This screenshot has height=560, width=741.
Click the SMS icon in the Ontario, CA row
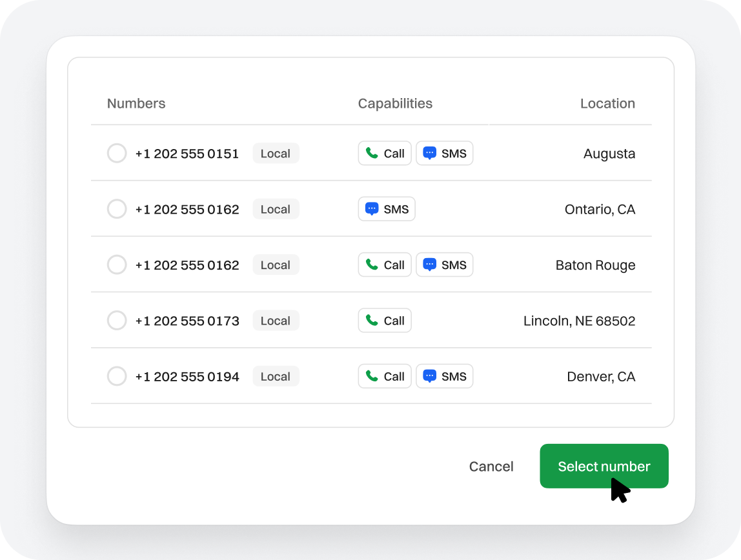coord(372,209)
